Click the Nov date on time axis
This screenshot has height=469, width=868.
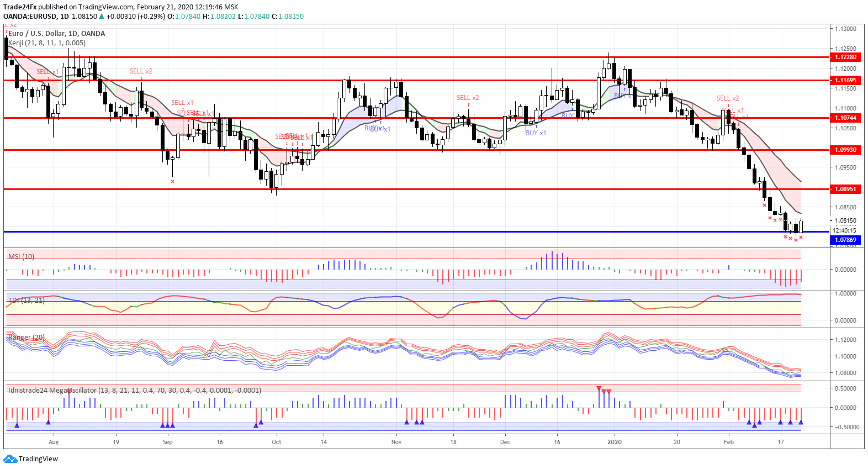[396, 442]
